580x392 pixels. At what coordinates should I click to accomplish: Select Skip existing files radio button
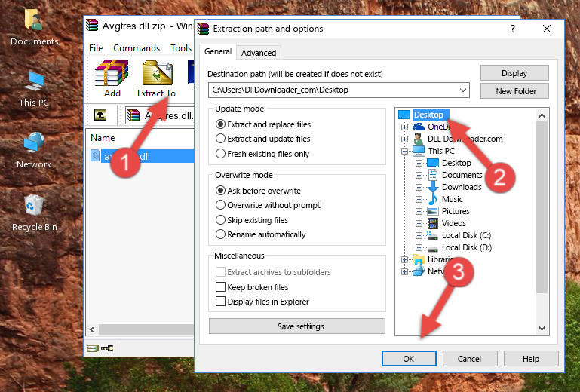(220, 219)
